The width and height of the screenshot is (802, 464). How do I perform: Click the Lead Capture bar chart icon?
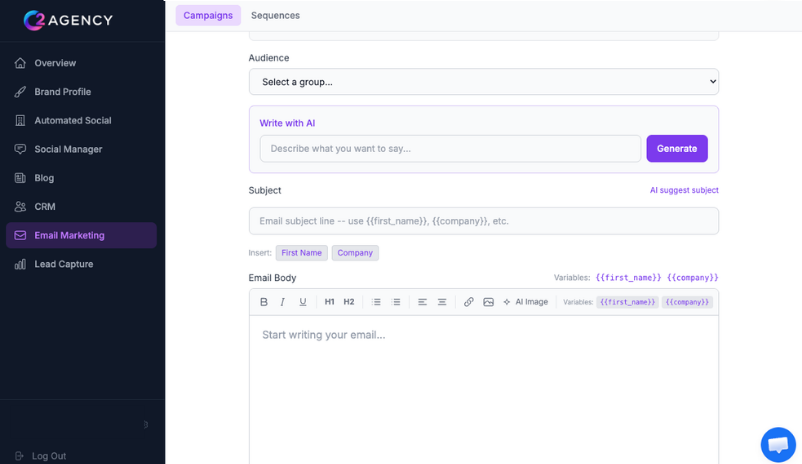click(20, 264)
